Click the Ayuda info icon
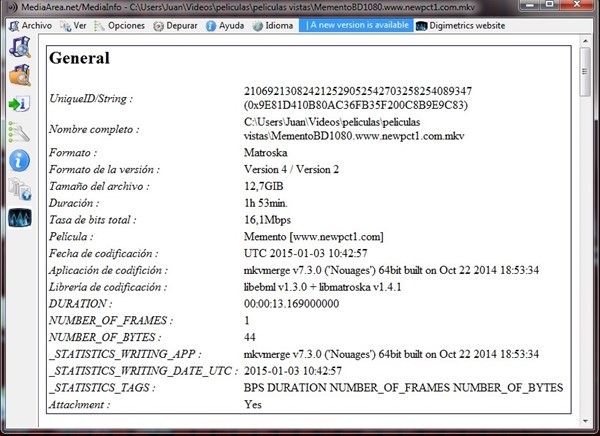Screen dimensions: 600x436 [211, 26]
